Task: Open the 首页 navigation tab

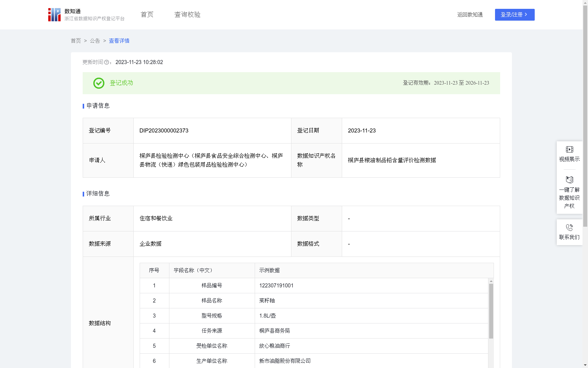Action: (147, 15)
